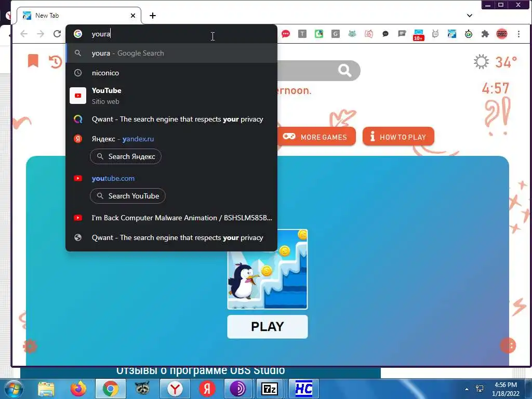Click the forward navigation arrow
The width and height of the screenshot is (532, 399).
(x=41, y=34)
